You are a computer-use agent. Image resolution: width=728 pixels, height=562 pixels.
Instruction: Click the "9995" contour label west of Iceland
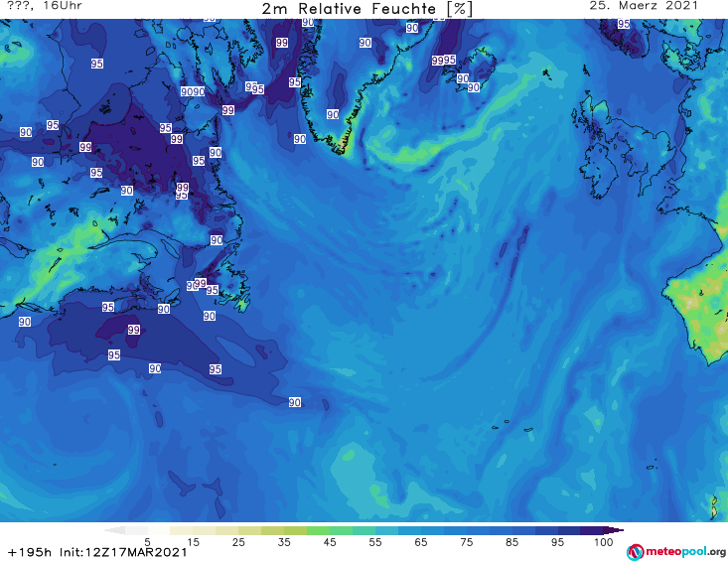[443, 60]
